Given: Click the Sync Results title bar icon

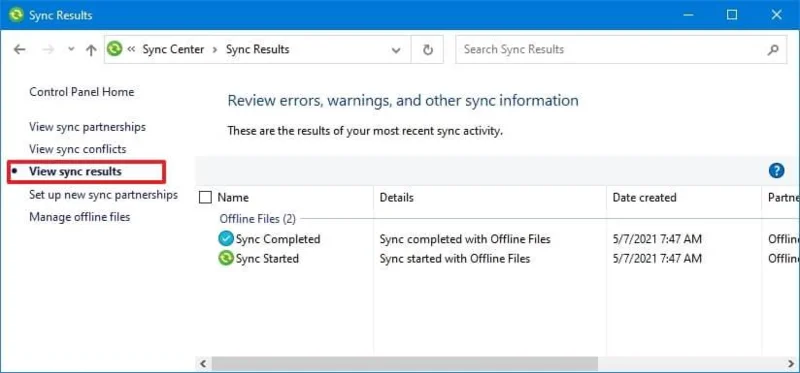Looking at the screenshot, I should coord(16,15).
